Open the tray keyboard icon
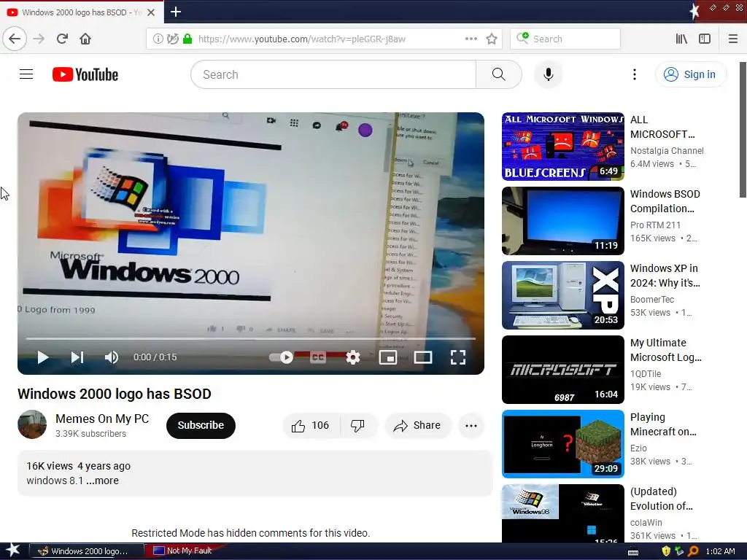747x560 pixels. (633, 551)
